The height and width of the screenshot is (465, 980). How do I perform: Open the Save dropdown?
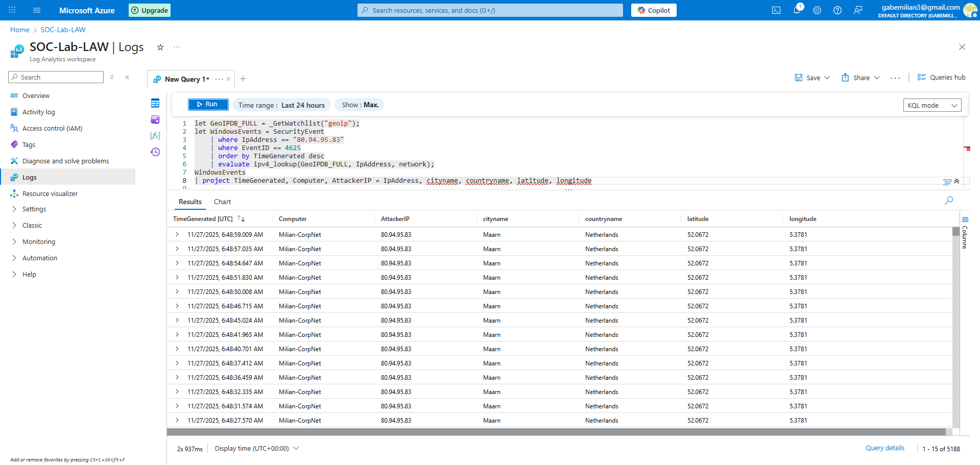tap(812, 78)
